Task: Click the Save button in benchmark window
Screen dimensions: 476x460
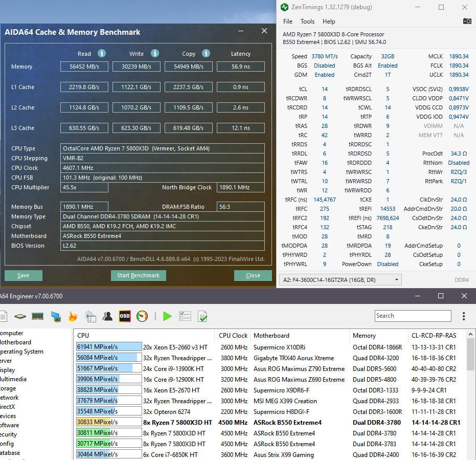Action: coord(24,275)
